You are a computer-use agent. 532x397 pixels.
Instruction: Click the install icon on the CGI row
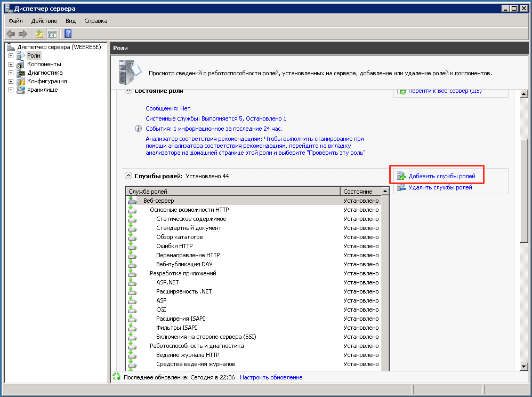pos(132,309)
